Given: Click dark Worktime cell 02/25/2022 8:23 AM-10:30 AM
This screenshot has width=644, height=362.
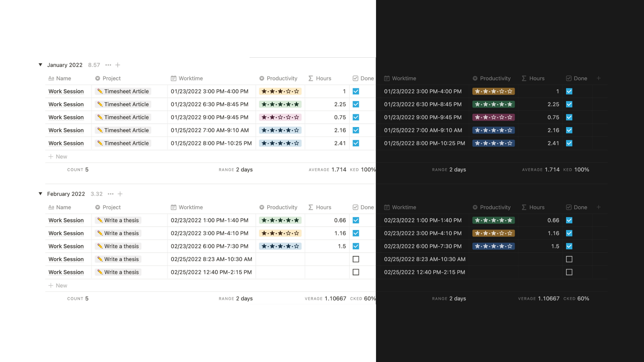Looking at the screenshot, I should tap(425, 259).
